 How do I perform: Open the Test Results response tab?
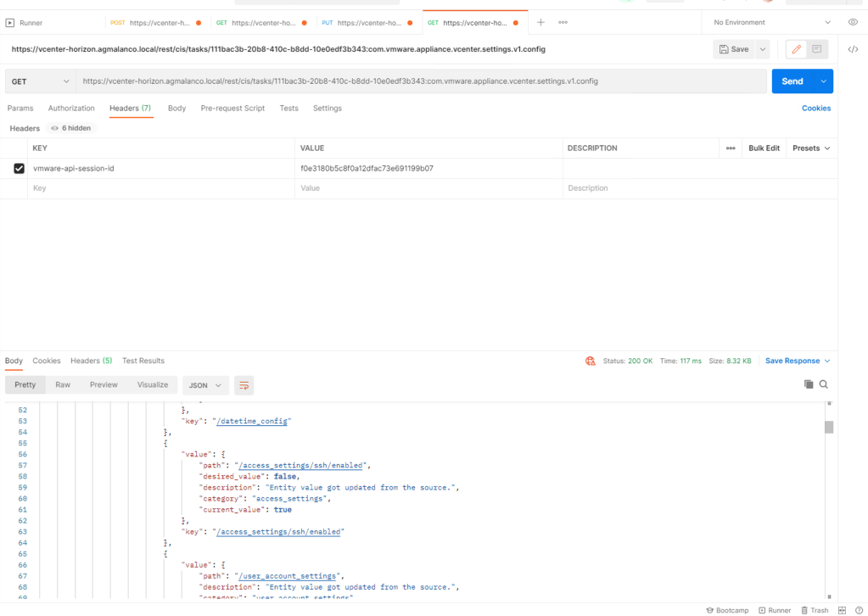143,361
